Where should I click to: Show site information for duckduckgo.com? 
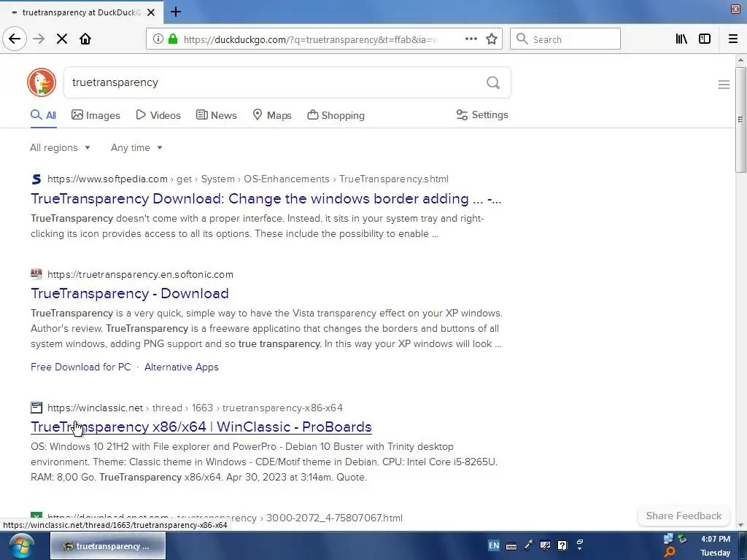click(158, 39)
